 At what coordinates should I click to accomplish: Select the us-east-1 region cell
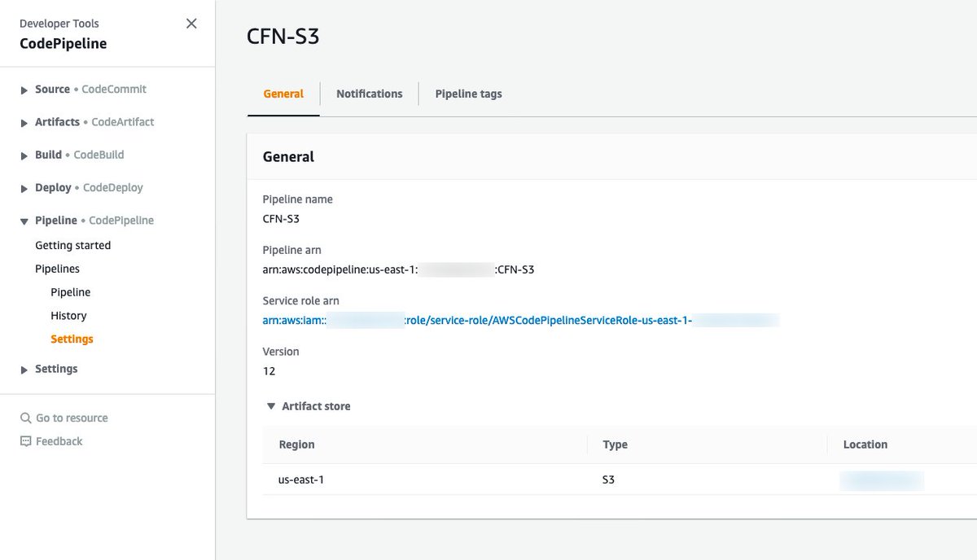tap(301, 479)
